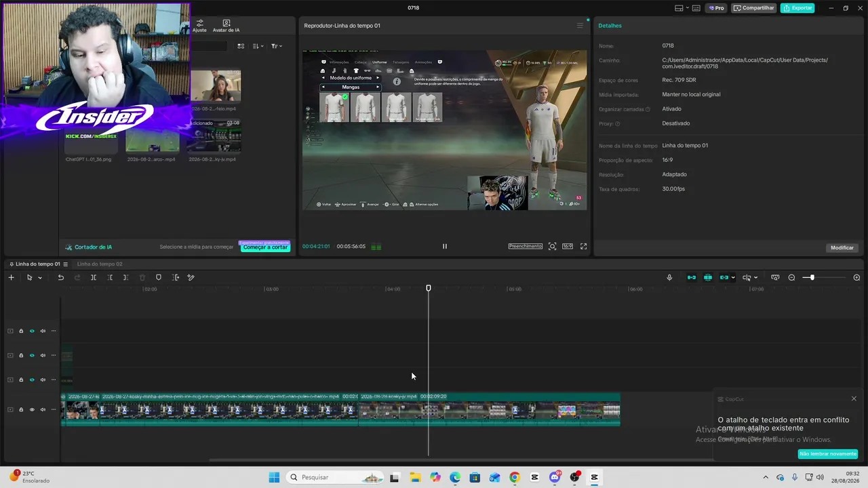This screenshot has height=488, width=868.
Task: Open fullscreen preview of the player
Action: click(583, 246)
